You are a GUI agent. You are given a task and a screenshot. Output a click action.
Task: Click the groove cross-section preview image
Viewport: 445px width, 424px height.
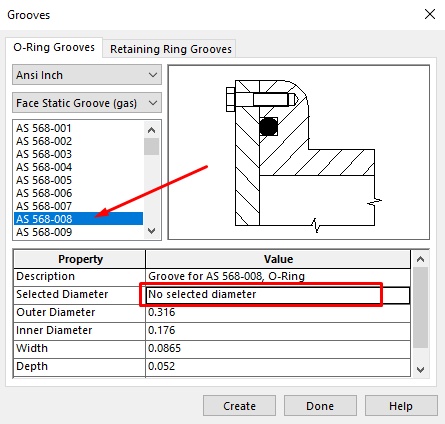coord(299,152)
